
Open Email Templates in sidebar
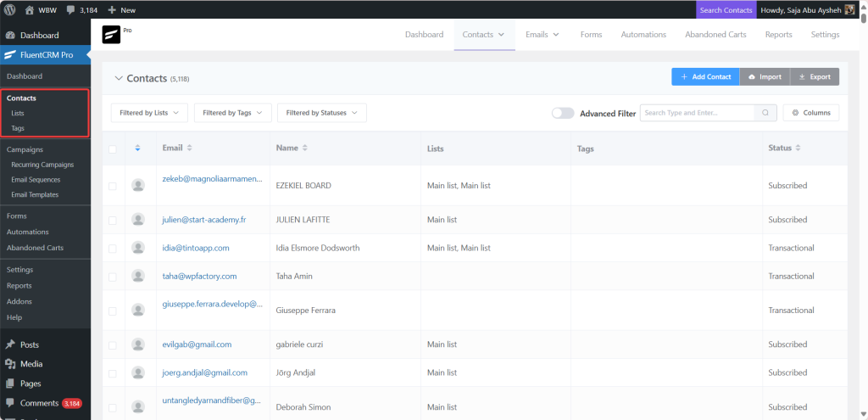pos(35,194)
